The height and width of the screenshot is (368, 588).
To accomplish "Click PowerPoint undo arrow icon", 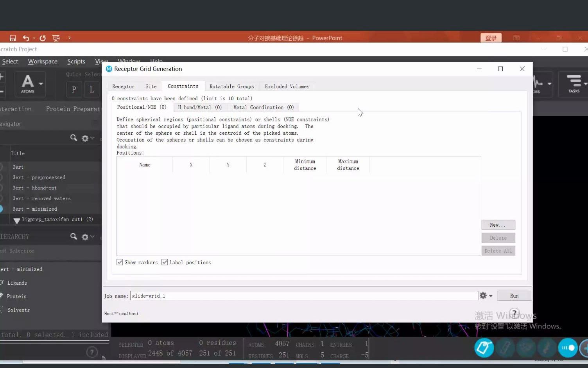I will (x=26, y=38).
